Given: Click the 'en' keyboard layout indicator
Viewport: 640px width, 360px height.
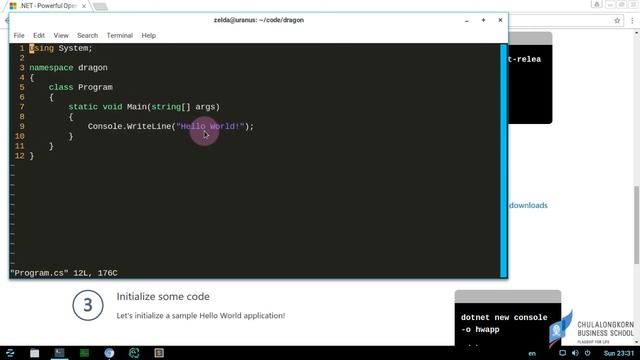Looking at the screenshot, I should click(x=532, y=353).
